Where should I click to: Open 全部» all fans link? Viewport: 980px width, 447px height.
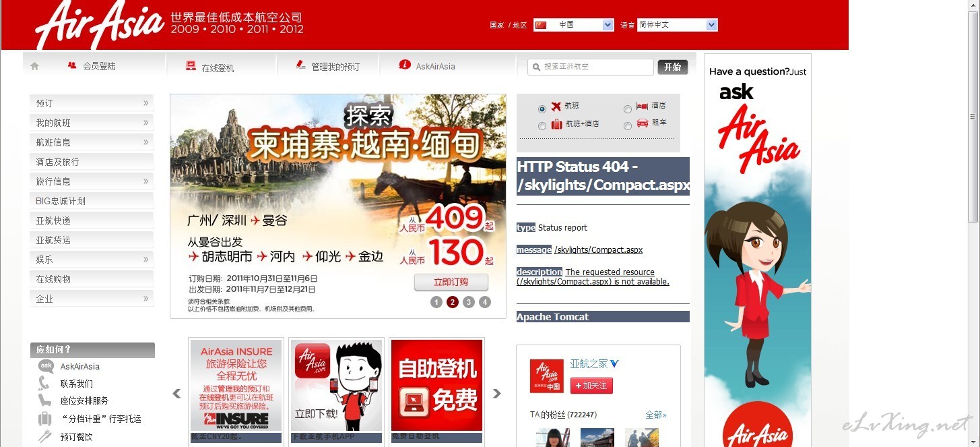[656, 415]
